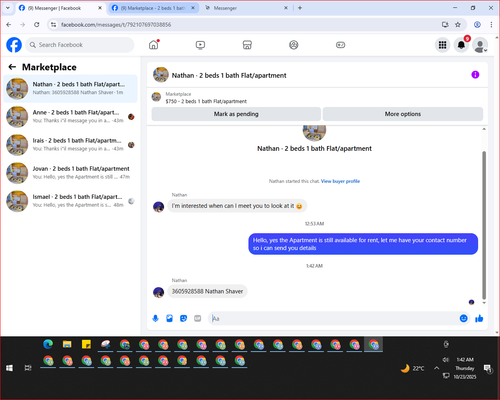Open the Facebook Watch video icon
This screenshot has width=500, height=400.
click(200, 45)
